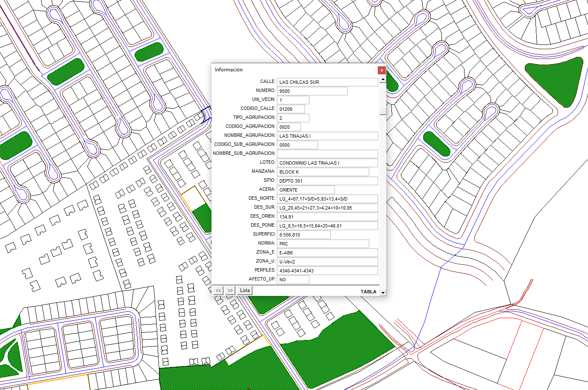Screen dimensions: 588x390
Task: Click the AFECTO_UP field showing NO
Action: coord(293,280)
